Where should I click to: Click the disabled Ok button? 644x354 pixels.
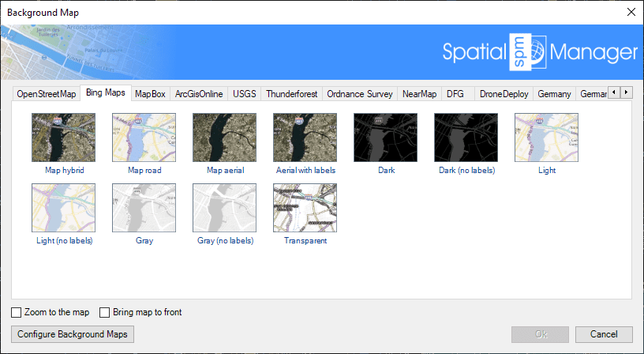[x=540, y=334]
